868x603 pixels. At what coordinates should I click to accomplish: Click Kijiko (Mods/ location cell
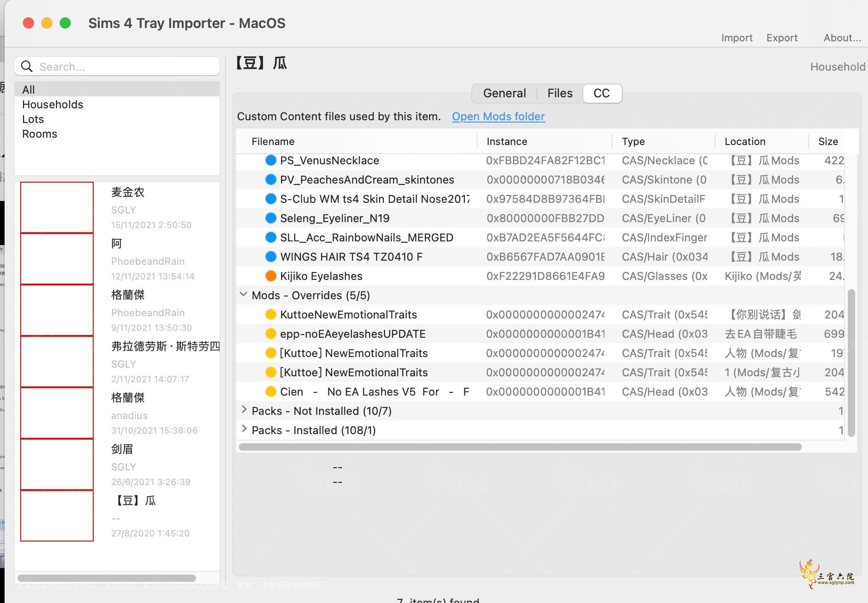(763, 276)
